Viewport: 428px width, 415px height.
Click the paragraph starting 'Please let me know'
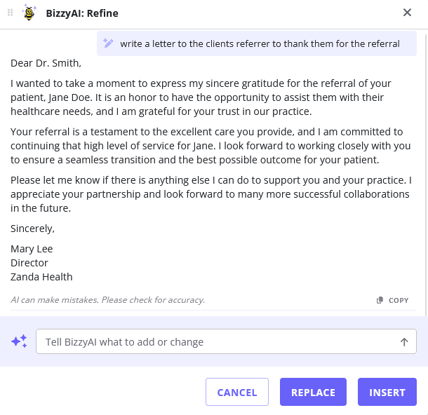point(211,194)
